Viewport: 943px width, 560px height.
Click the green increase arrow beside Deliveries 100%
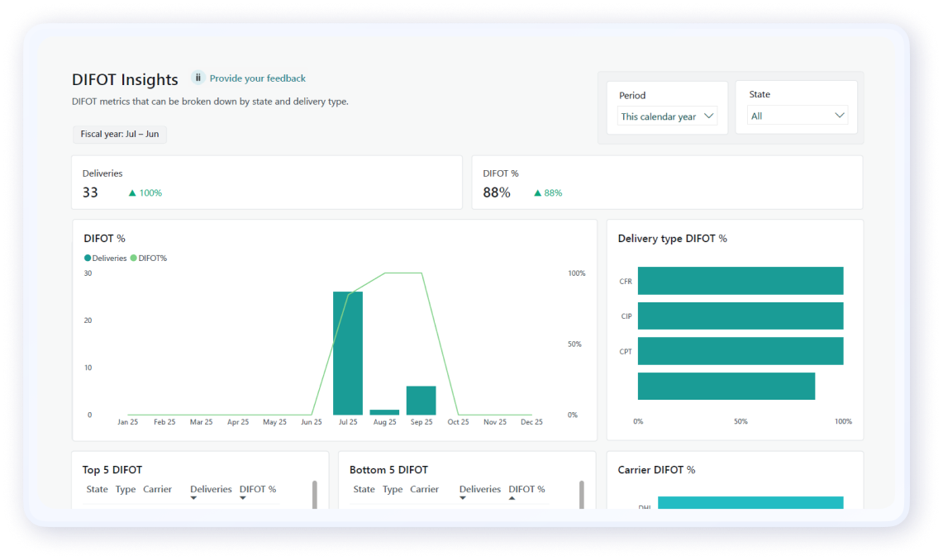132,192
